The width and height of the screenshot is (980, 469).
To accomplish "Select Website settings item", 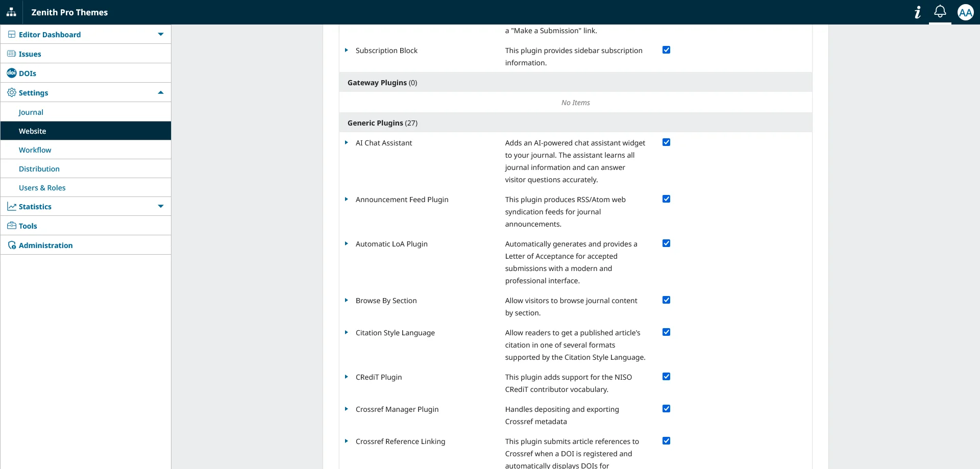I will click(x=86, y=131).
